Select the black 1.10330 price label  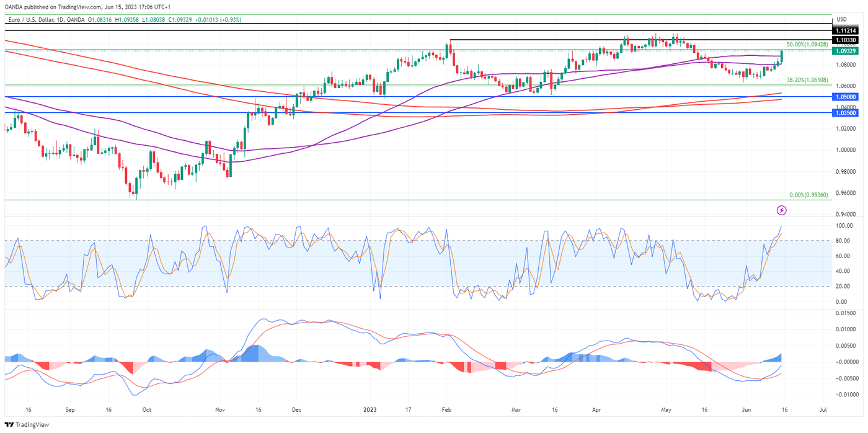846,40
